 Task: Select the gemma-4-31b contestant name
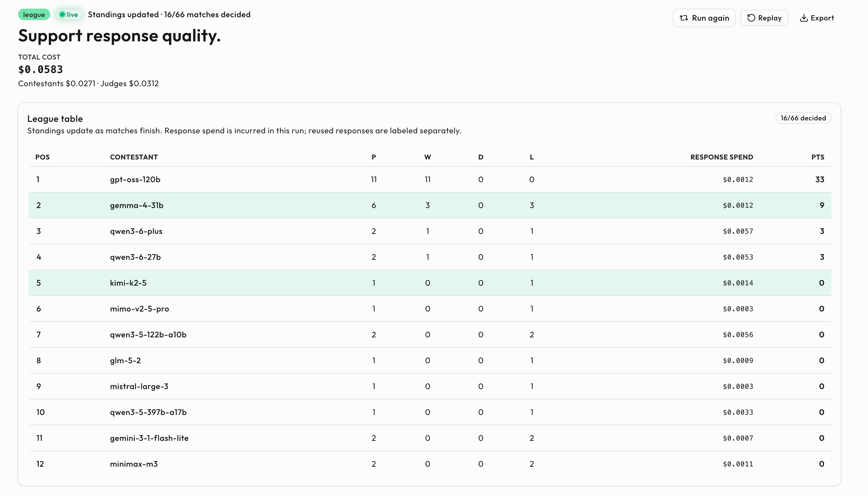click(x=136, y=205)
